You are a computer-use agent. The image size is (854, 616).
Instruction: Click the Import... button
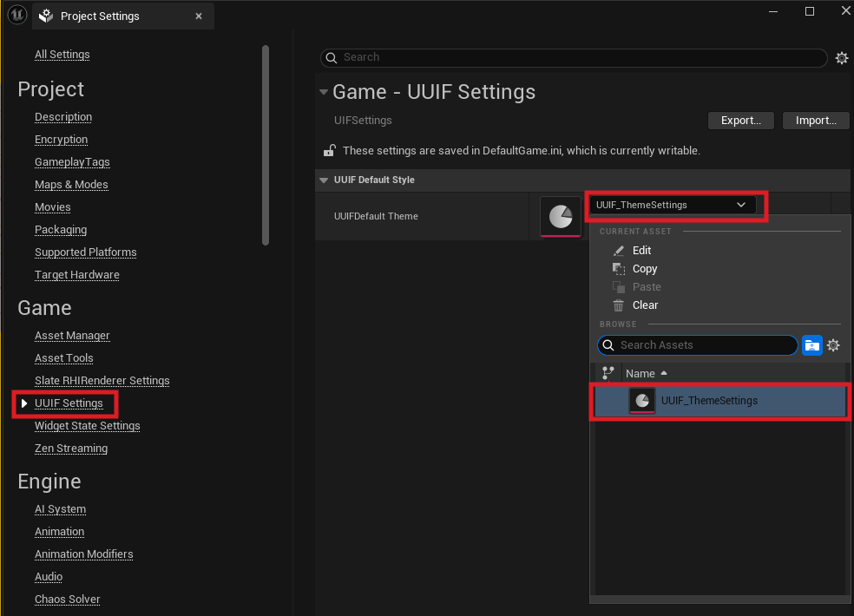pyautogui.click(x=815, y=121)
